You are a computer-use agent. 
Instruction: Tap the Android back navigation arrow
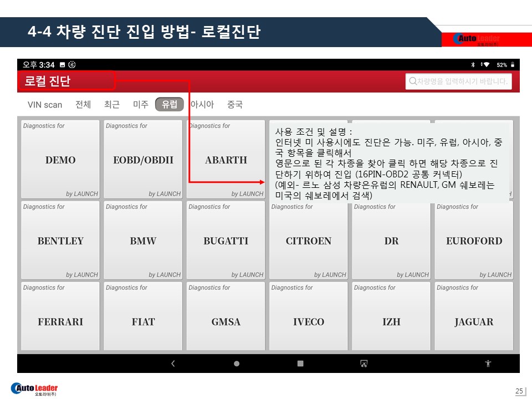[x=173, y=364]
